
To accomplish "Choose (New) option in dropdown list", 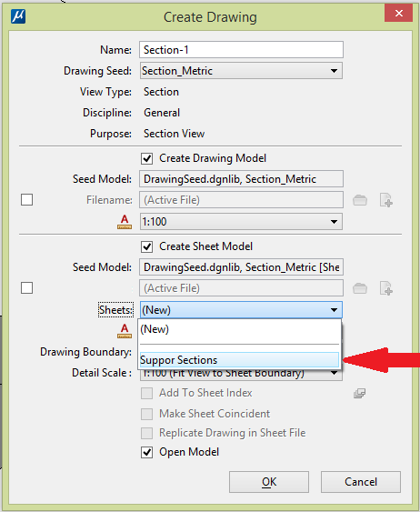I will coord(239,329).
